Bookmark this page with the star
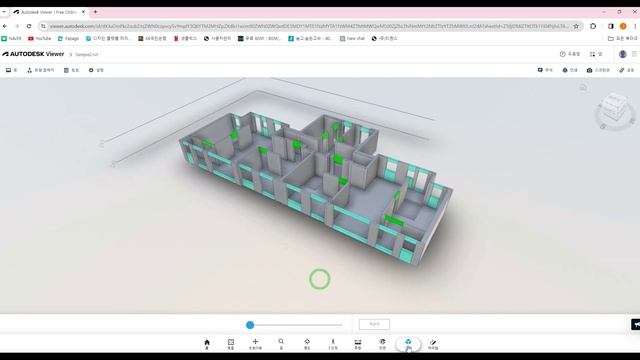The height and width of the screenshot is (360, 640). pos(576,26)
